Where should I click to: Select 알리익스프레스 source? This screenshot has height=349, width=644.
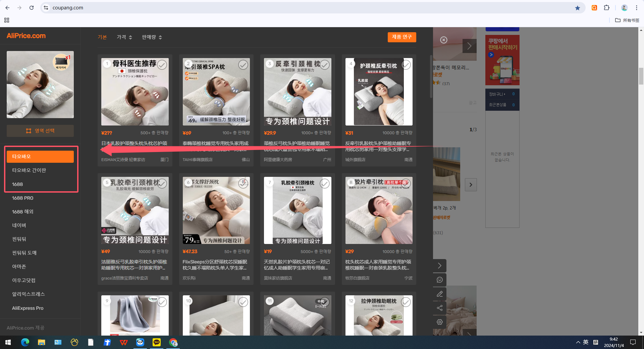[40, 294]
